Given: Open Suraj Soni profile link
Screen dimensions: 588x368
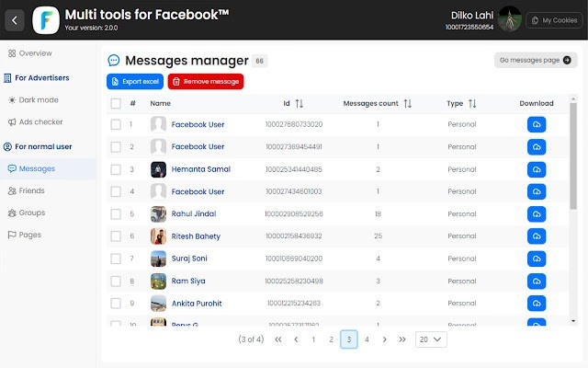Looking at the screenshot, I should [x=189, y=259].
